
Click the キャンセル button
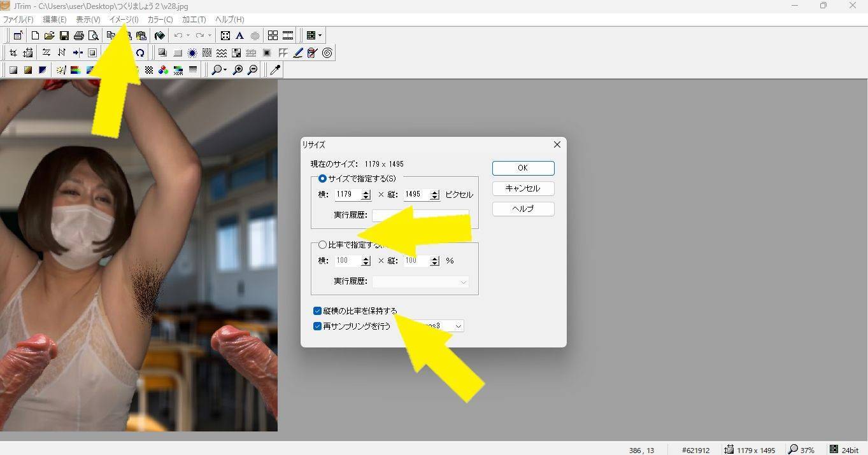(x=522, y=188)
